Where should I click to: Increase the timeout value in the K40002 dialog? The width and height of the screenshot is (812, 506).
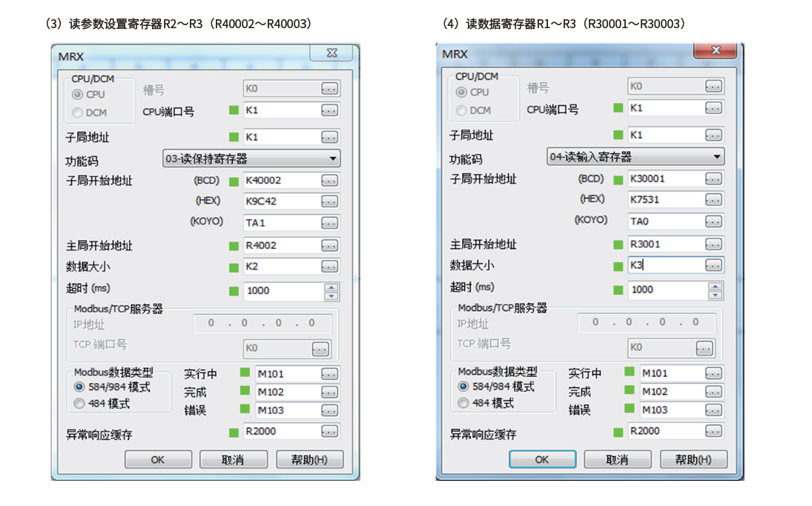point(331,287)
